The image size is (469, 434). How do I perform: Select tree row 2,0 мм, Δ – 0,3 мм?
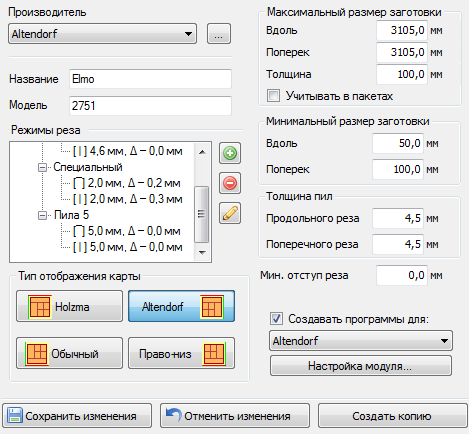click(128, 199)
